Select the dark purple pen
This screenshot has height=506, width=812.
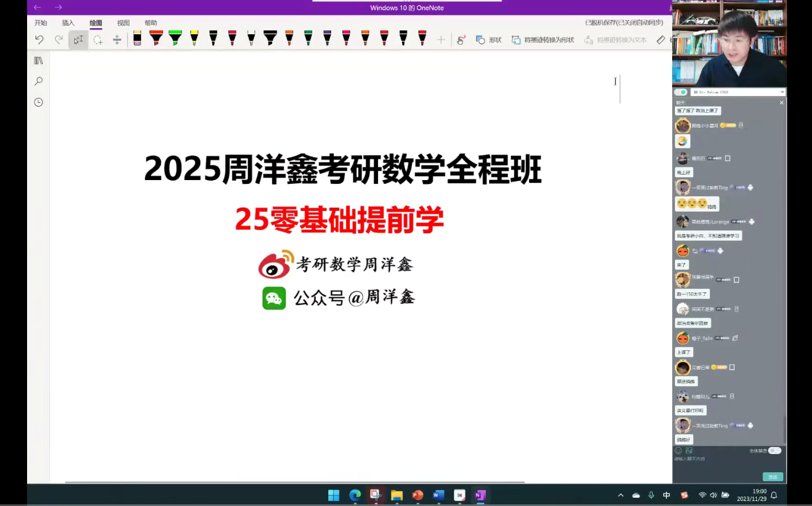click(x=327, y=38)
